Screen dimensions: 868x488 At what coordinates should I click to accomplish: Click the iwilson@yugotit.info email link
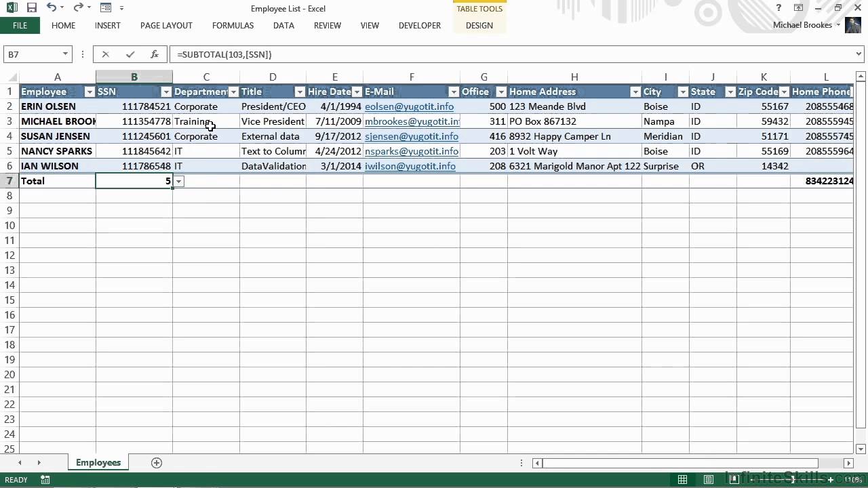click(x=410, y=166)
